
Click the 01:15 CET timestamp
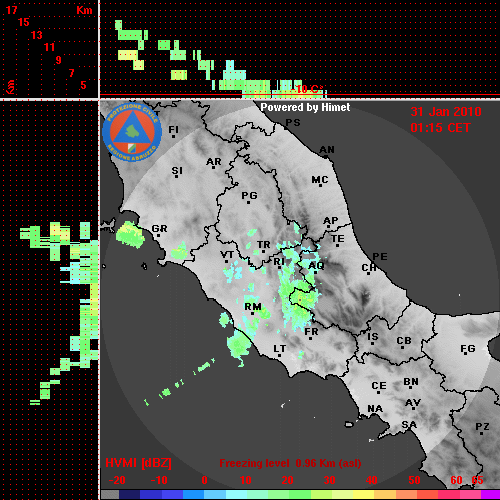[x=440, y=128]
